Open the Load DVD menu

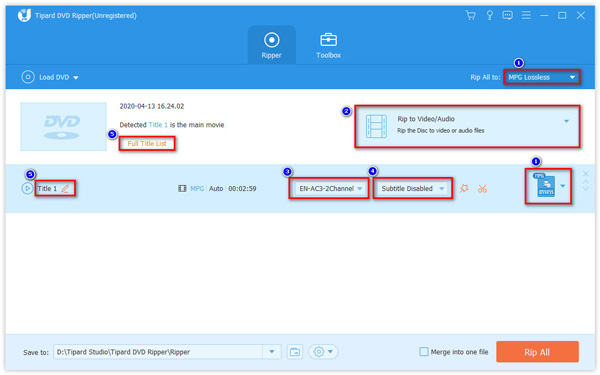50,77
